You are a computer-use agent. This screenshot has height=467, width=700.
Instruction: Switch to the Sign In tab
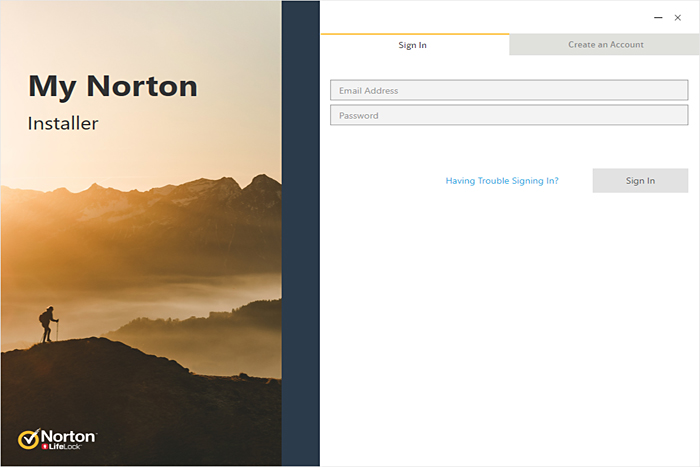[x=413, y=45]
